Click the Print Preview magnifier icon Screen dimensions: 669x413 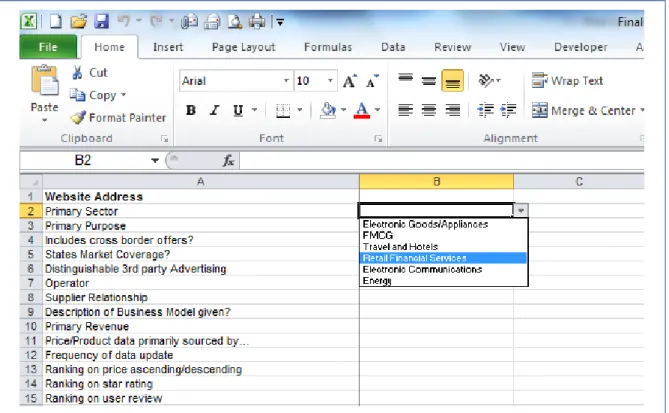pos(235,21)
